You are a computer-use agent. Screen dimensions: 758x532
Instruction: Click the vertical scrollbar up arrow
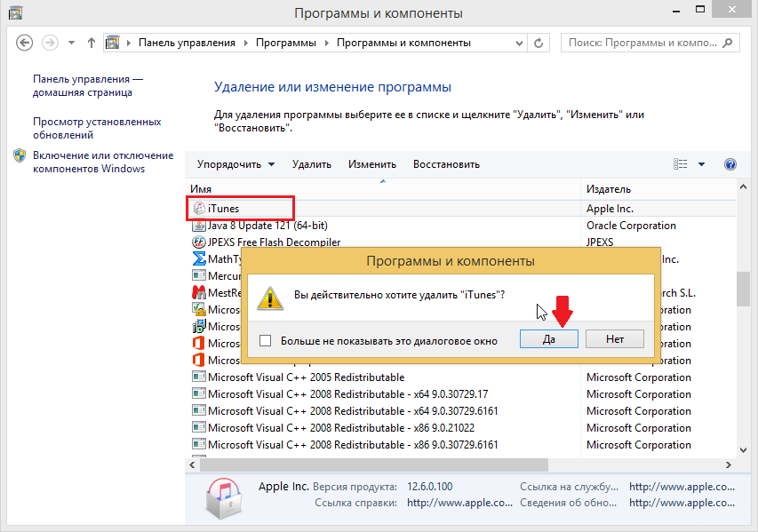[x=743, y=187]
